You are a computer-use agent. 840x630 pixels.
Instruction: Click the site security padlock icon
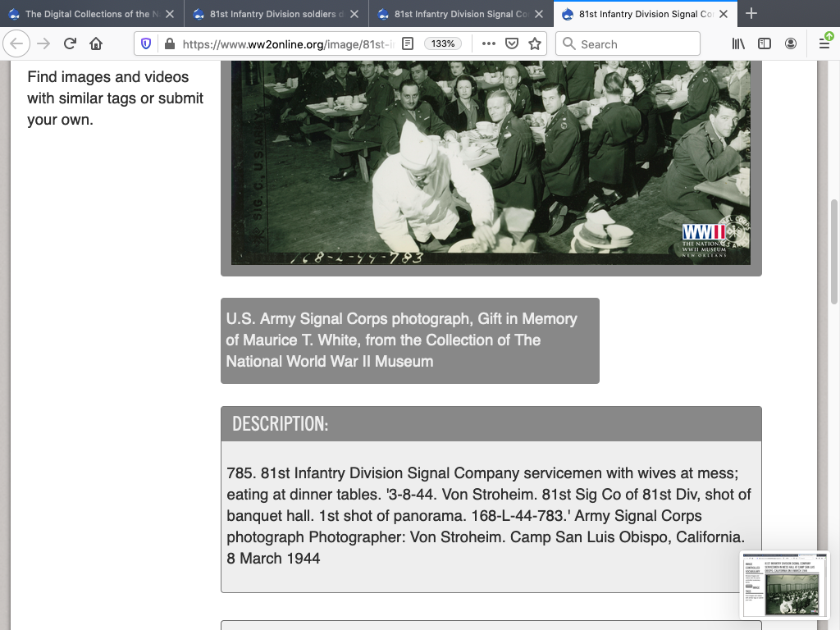[x=169, y=44]
